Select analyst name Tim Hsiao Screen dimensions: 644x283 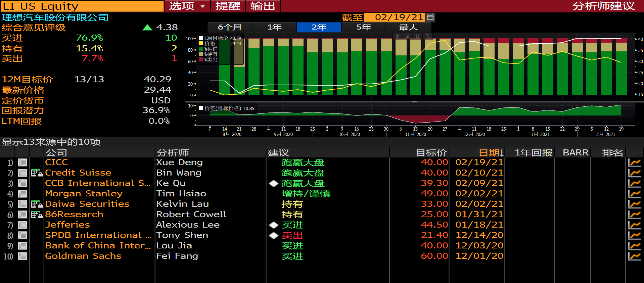tap(181, 194)
